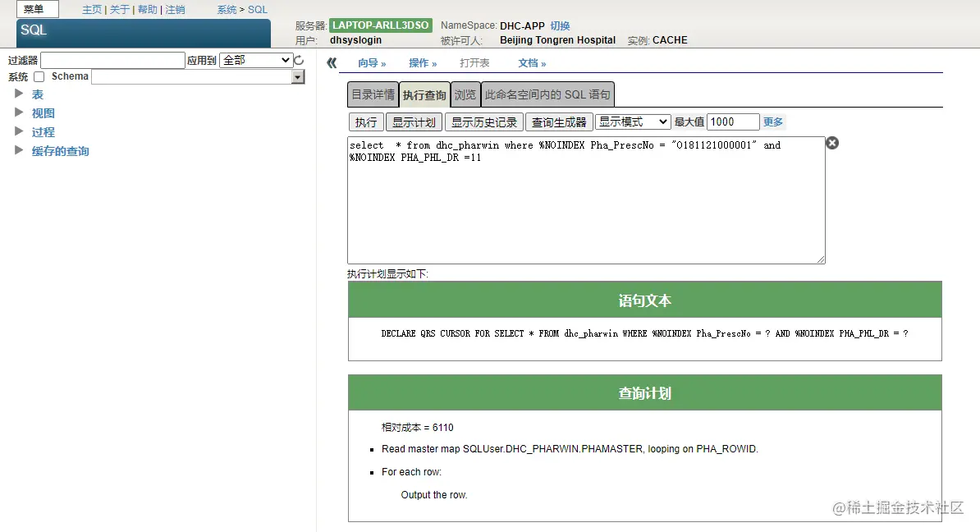Viewport: 980px width, 532px height.
Task: Clear the SQL query with X icon
Action: click(x=832, y=143)
